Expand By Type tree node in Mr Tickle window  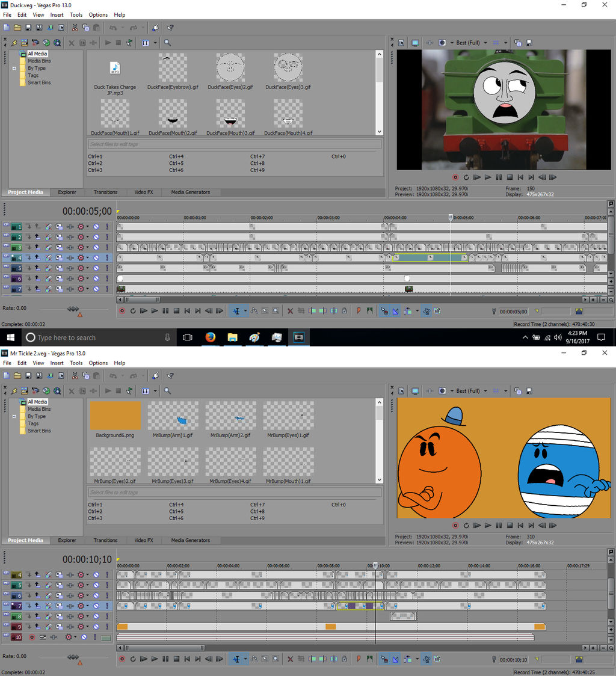(x=14, y=416)
